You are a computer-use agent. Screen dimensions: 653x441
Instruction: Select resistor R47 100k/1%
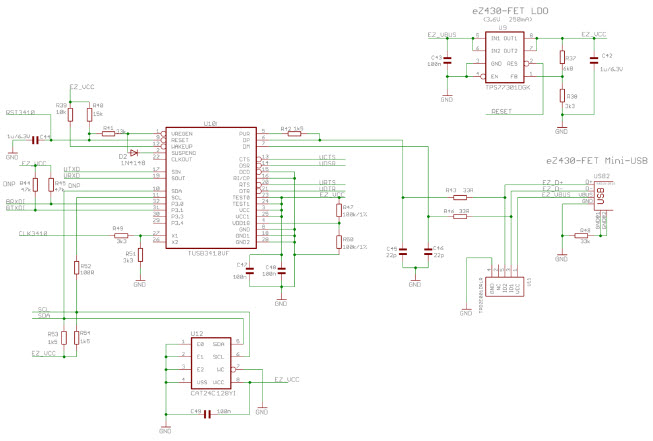coord(337,212)
